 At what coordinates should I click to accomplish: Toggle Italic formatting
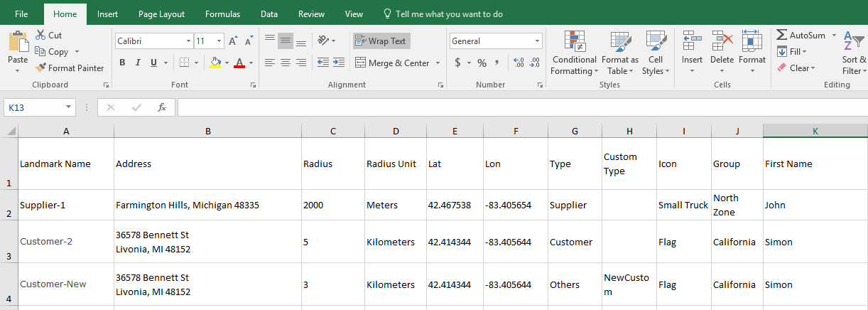(x=138, y=63)
